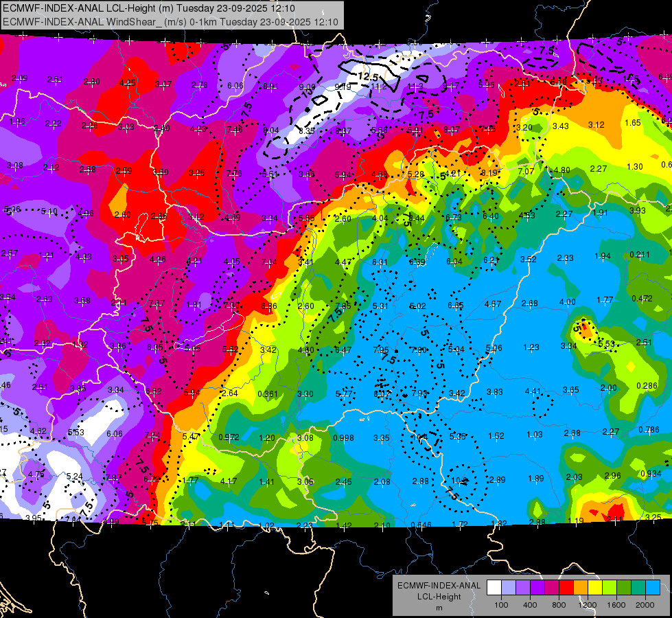Image resolution: width=672 pixels, height=618 pixels.
Task: Select the magenta legend swatch near 800
Action: (x=552, y=588)
